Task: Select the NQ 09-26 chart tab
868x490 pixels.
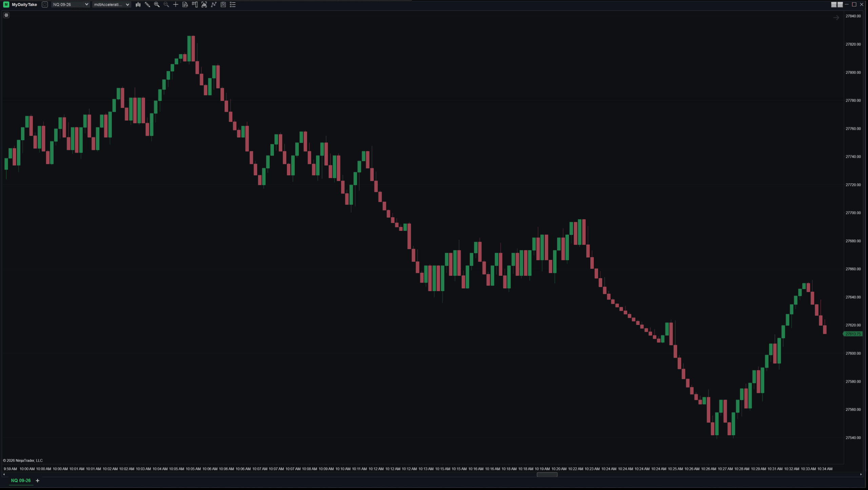Action: pos(21,481)
